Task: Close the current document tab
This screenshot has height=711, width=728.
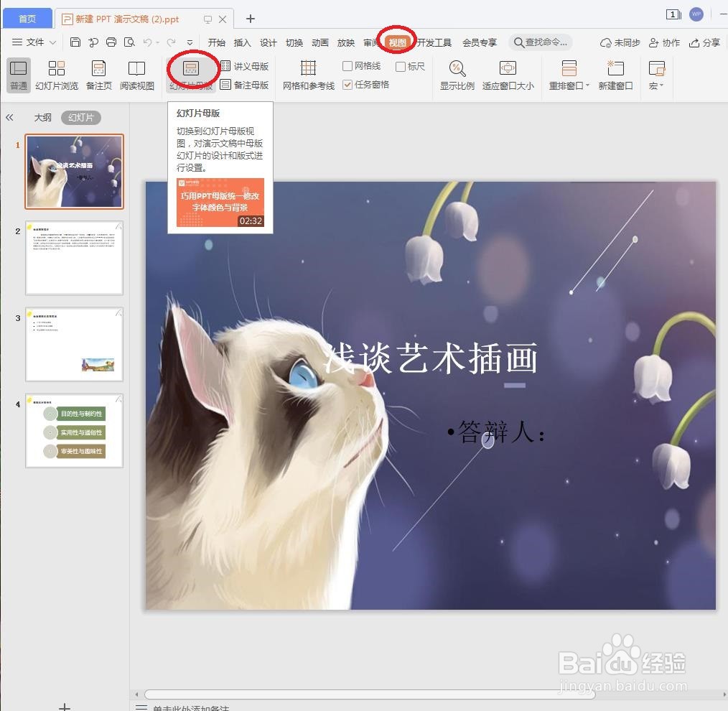Action: (223, 19)
